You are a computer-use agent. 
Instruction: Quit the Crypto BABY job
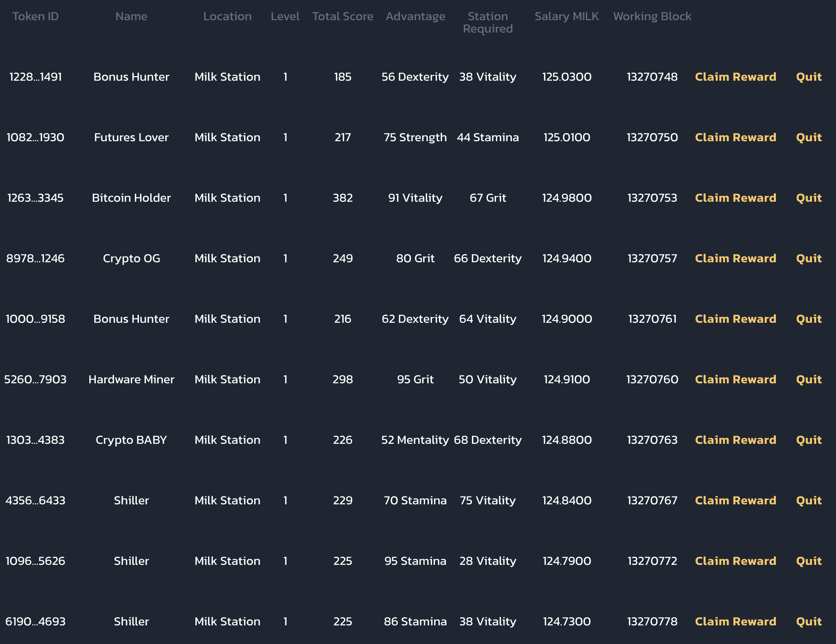[x=808, y=440]
